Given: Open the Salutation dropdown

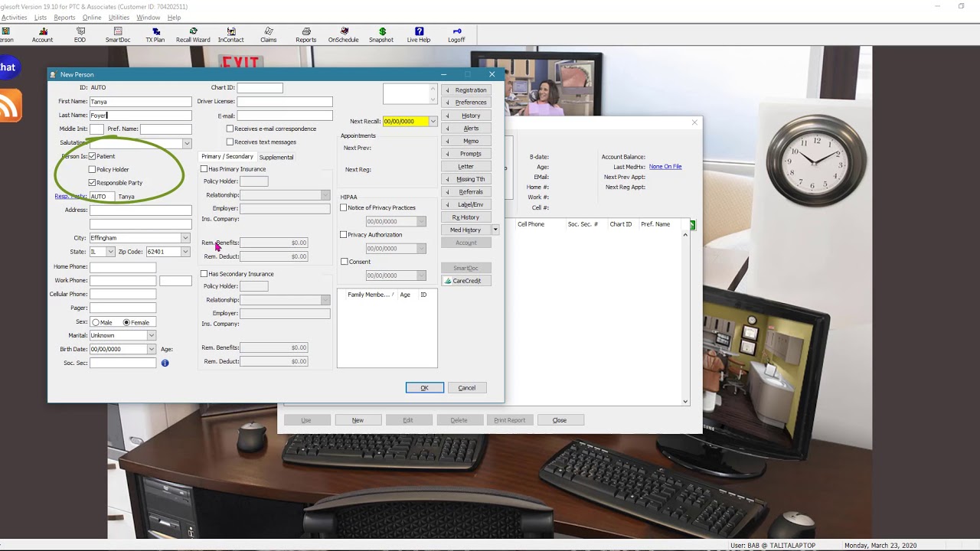Looking at the screenshot, I should (x=186, y=143).
